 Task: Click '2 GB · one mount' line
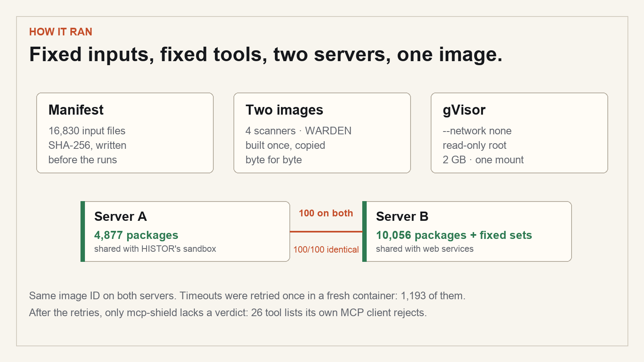pyautogui.click(x=483, y=160)
